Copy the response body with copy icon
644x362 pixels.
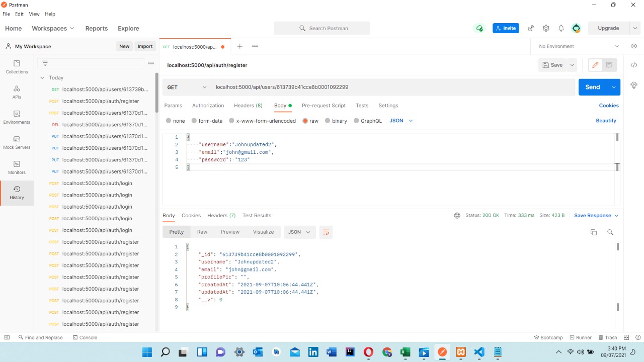pyautogui.click(x=594, y=232)
